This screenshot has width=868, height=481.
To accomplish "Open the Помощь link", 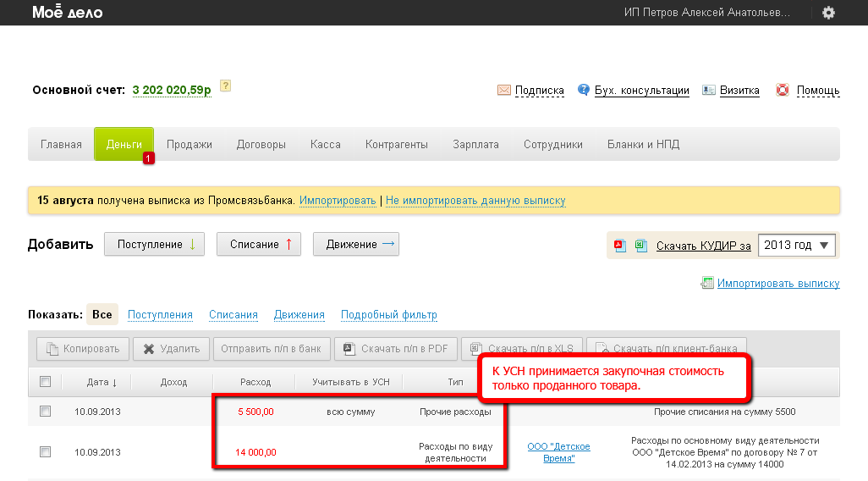I will tap(818, 90).
